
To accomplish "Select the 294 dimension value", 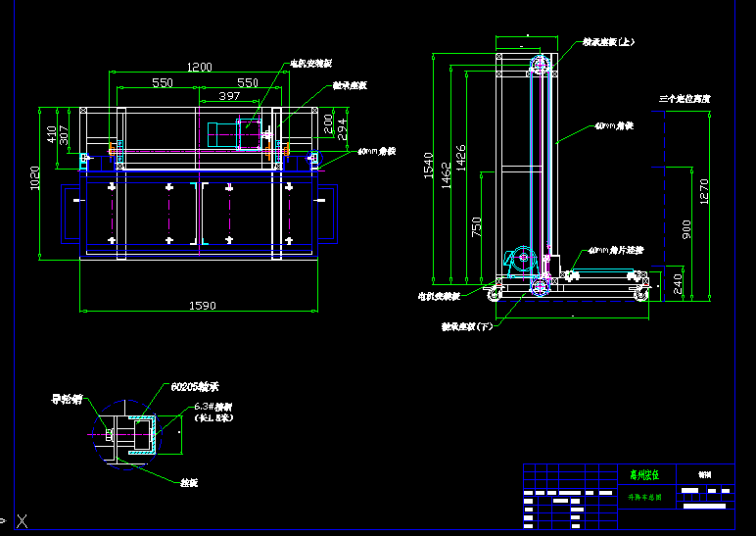I will [x=342, y=129].
